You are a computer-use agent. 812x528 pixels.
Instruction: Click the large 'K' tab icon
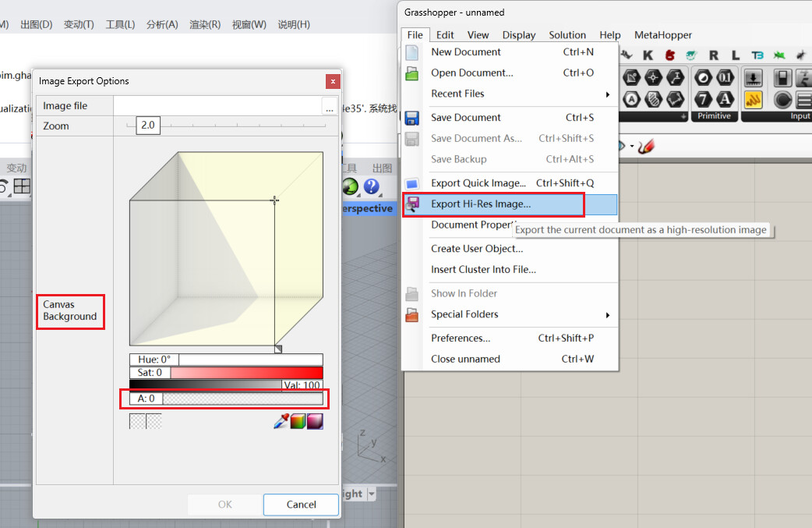[x=648, y=55]
